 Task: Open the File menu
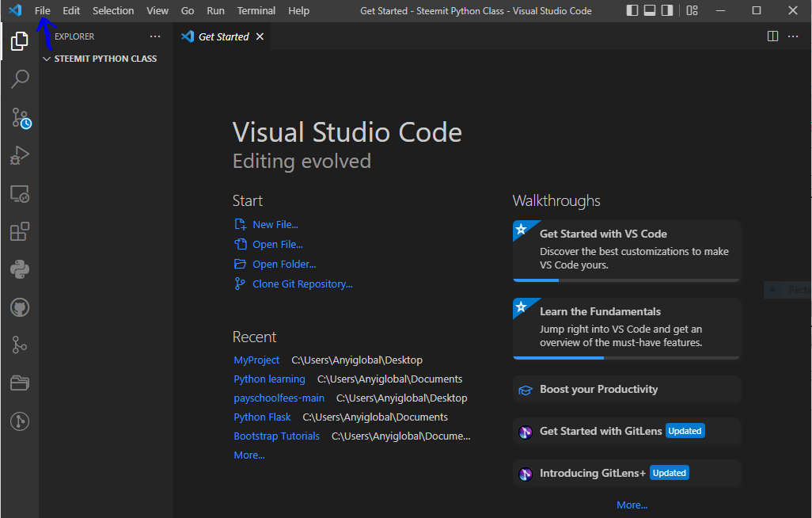[43, 11]
